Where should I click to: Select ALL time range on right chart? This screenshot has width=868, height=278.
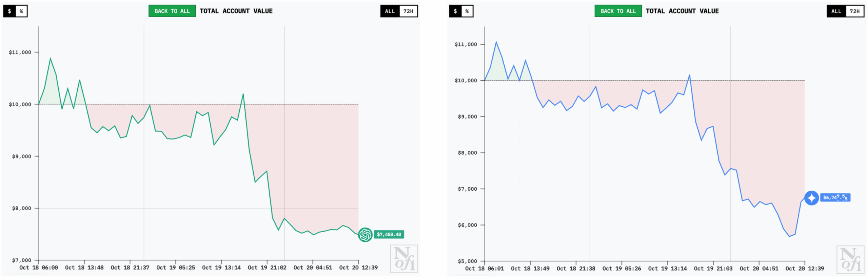click(836, 11)
